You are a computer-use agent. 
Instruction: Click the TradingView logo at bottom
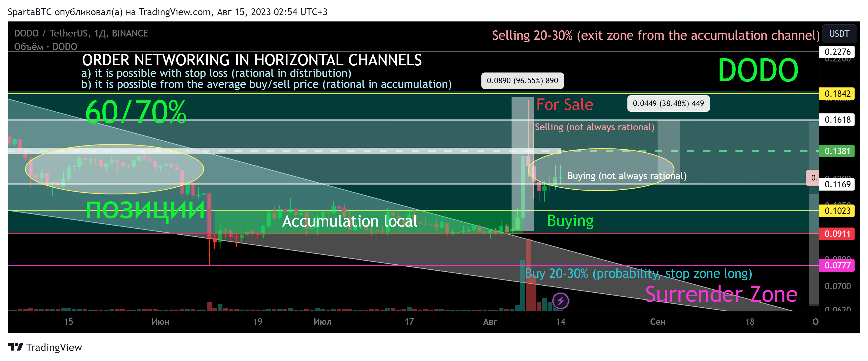pyautogui.click(x=45, y=347)
